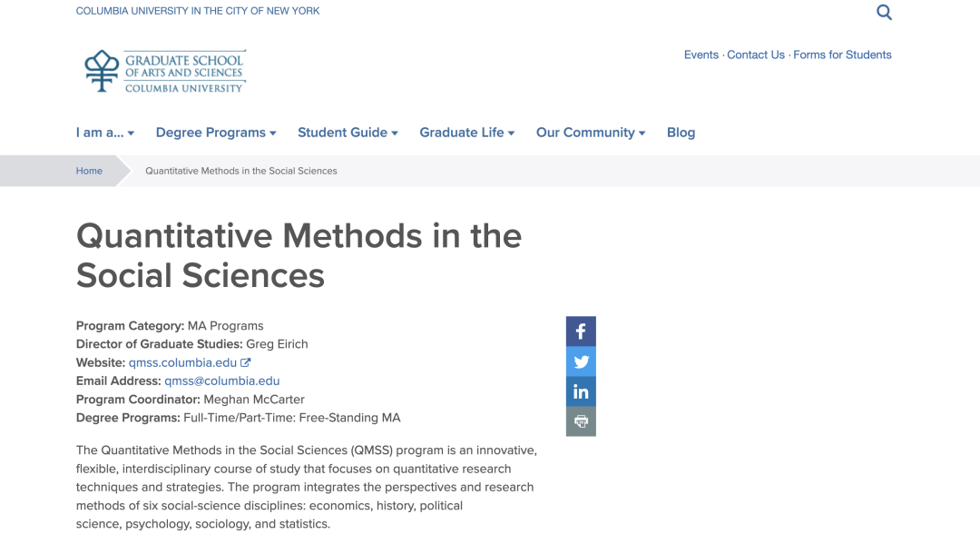Open the search magnifier icon
980x544 pixels.
tap(884, 13)
